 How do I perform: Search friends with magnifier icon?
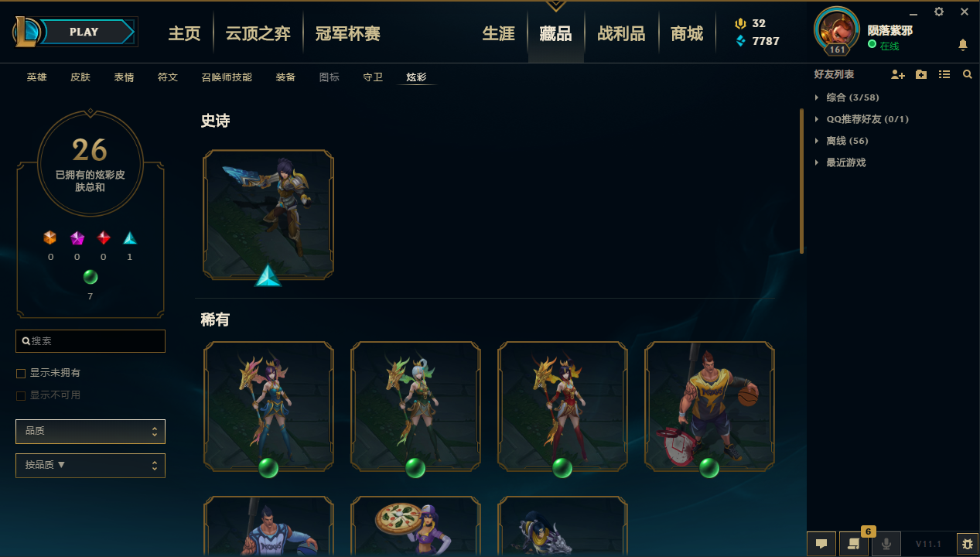coord(968,74)
